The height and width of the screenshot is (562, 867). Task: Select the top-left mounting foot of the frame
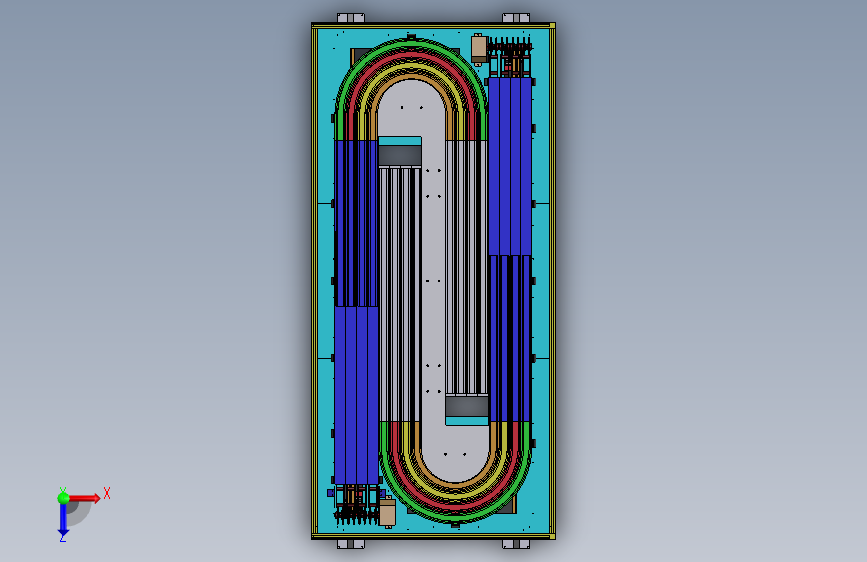[x=351, y=18]
